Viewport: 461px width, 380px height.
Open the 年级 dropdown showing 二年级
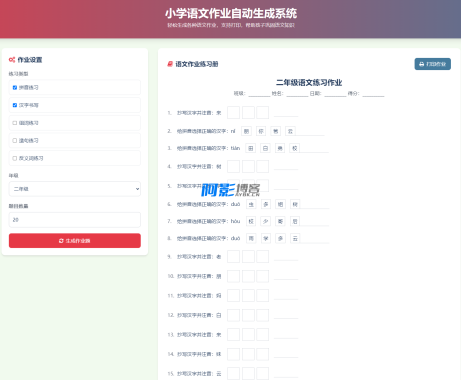click(75, 189)
